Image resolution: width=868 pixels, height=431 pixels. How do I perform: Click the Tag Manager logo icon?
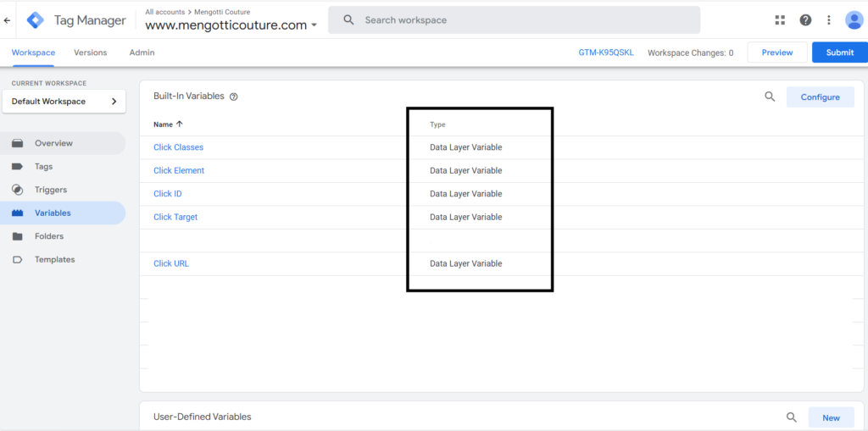pyautogui.click(x=36, y=20)
